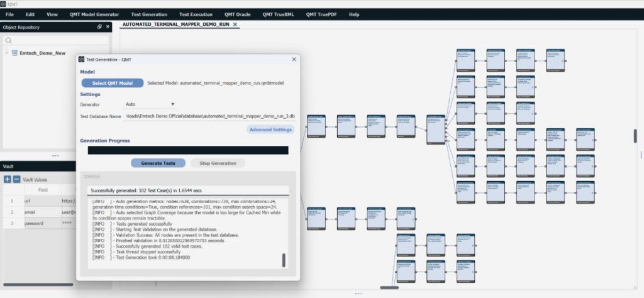This screenshot has width=644, height=298.
Task: Open the QMT Oracle menu
Action: [237, 14]
